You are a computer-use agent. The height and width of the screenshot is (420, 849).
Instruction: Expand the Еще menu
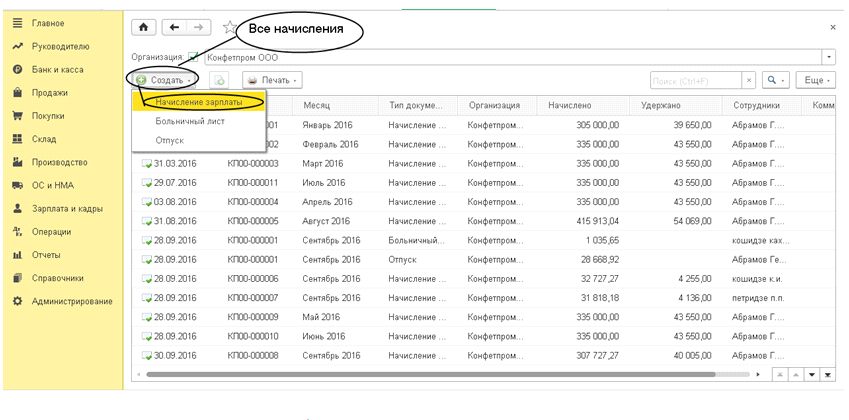coord(815,79)
